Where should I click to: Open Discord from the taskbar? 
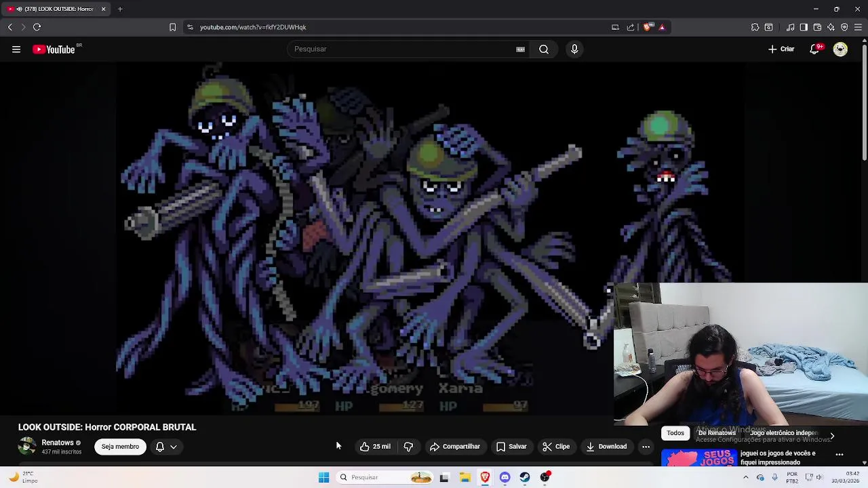[x=505, y=477]
